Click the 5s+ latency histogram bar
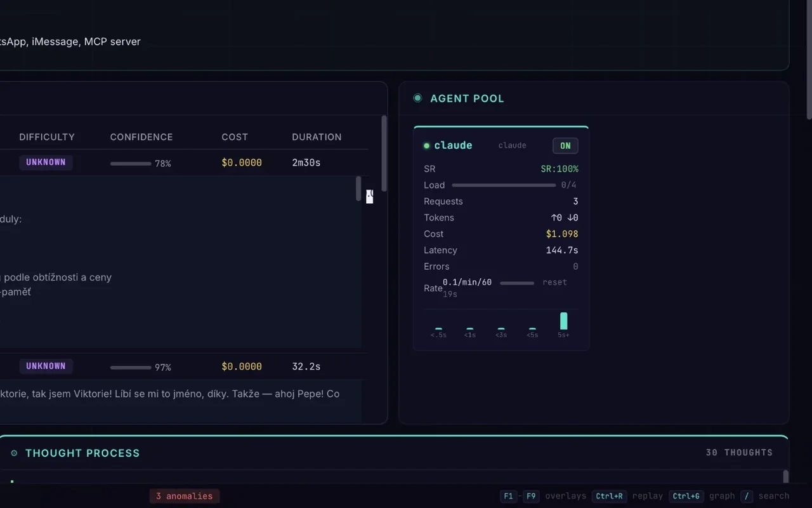Viewport: 812px width, 508px height. click(563, 321)
